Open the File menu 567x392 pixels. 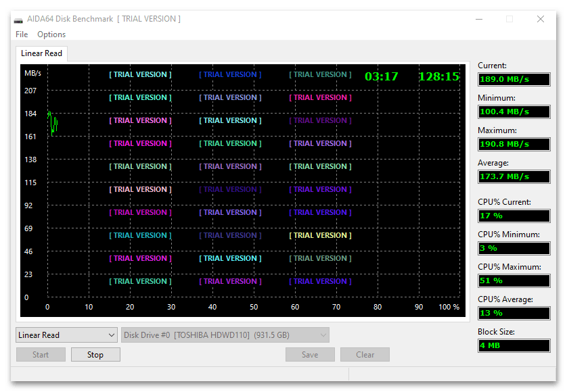(x=22, y=34)
